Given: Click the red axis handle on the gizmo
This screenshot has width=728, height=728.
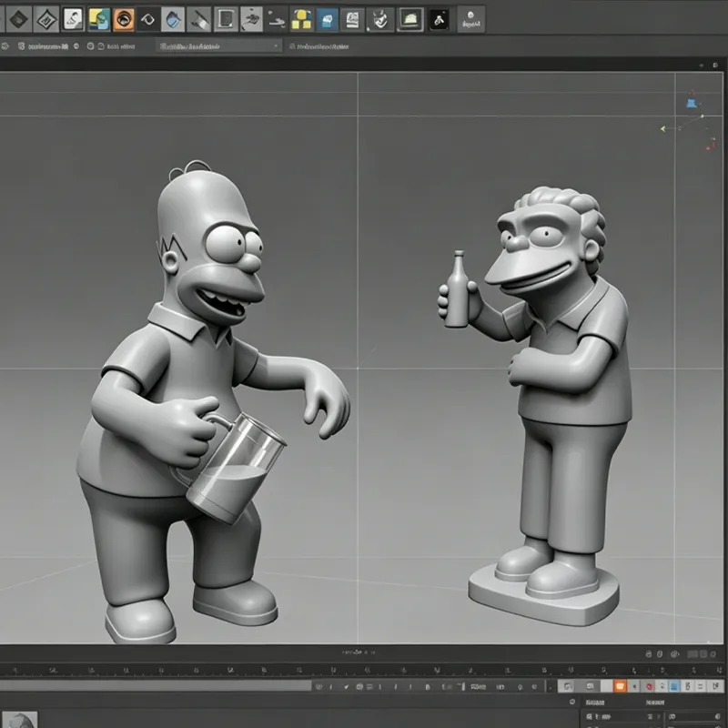Looking at the screenshot, I should [x=711, y=146].
